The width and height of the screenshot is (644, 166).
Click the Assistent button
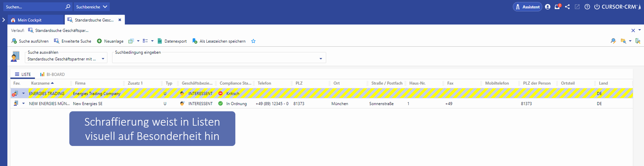click(527, 7)
